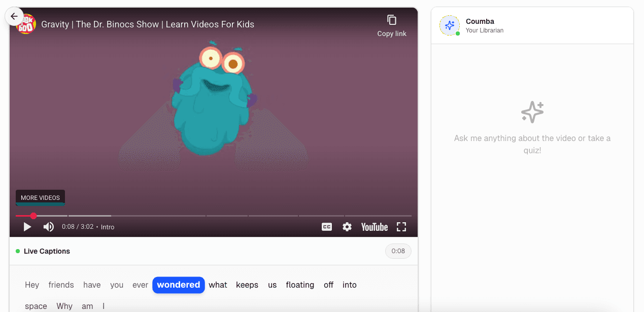Image resolution: width=644 pixels, height=312 pixels.
Task: Click the 0:08 timestamp badge
Action: [x=398, y=251]
